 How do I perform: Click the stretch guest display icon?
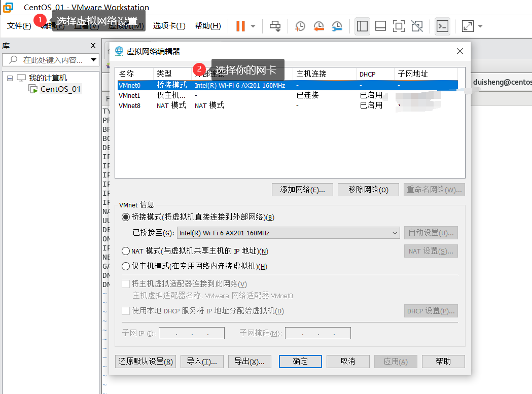pos(468,26)
